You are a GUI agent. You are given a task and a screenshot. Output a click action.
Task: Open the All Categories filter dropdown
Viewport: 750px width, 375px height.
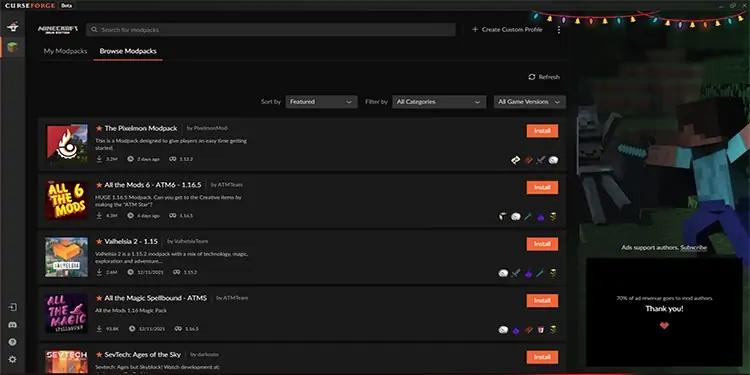(439, 102)
